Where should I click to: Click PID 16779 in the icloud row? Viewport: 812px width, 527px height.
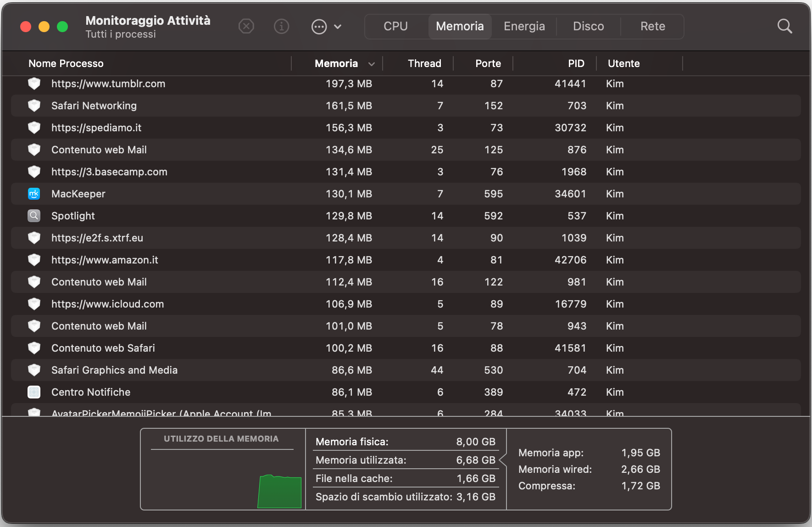point(570,304)
